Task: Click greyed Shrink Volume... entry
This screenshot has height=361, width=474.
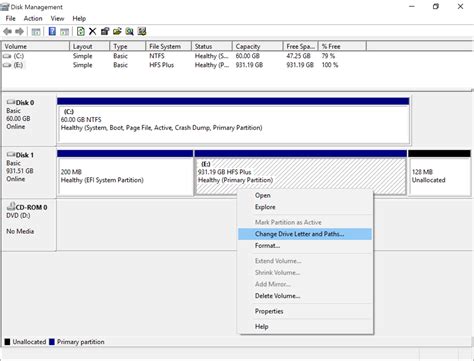Action: point(305,273)
